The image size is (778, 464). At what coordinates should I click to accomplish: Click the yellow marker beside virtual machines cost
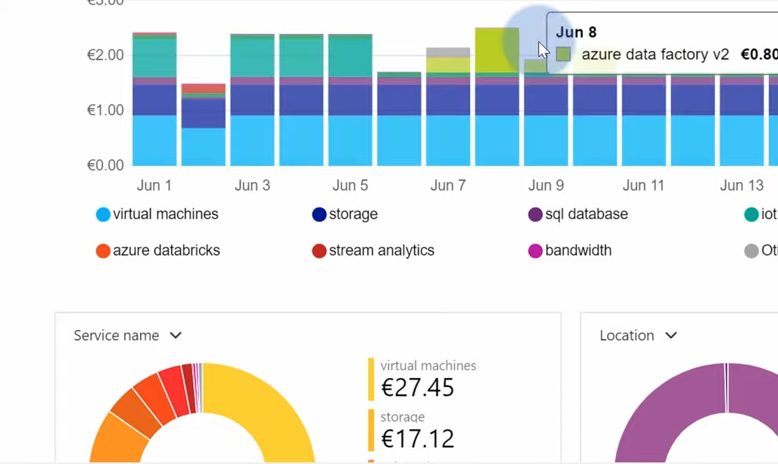point(371,379)
